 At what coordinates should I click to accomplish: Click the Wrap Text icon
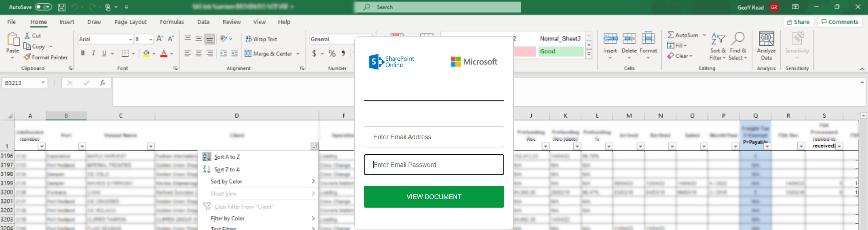pyautogui.click(x=249, y=39)
